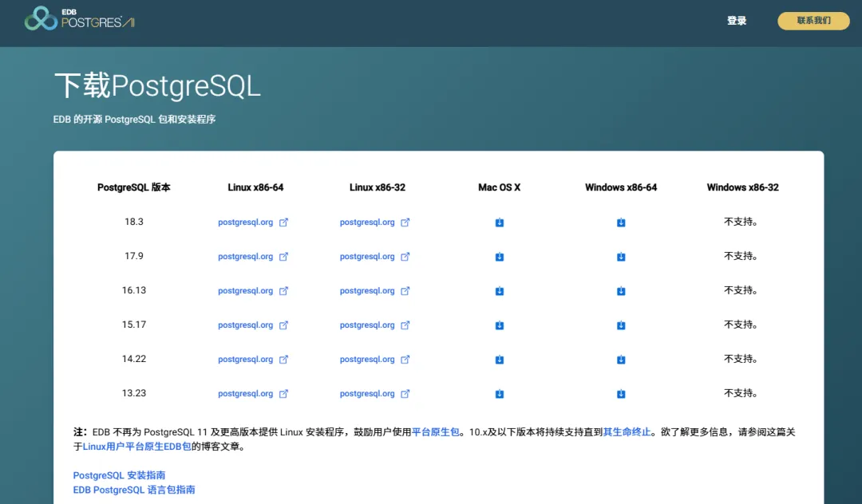Download PostgreSQL 15.17 for Mac OS X
The width and height of the screenshot is (862, 504).
(x=499, y=325)
